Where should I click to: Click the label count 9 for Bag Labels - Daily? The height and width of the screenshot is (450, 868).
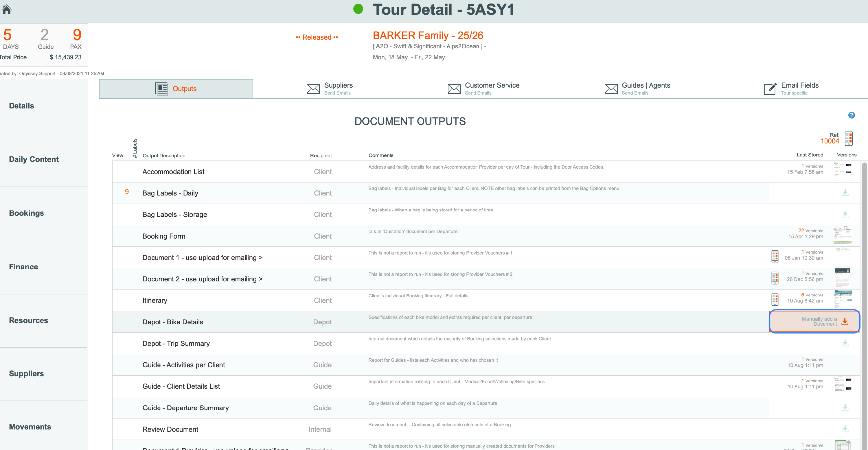pyautogui.click(x=127, y=192)
